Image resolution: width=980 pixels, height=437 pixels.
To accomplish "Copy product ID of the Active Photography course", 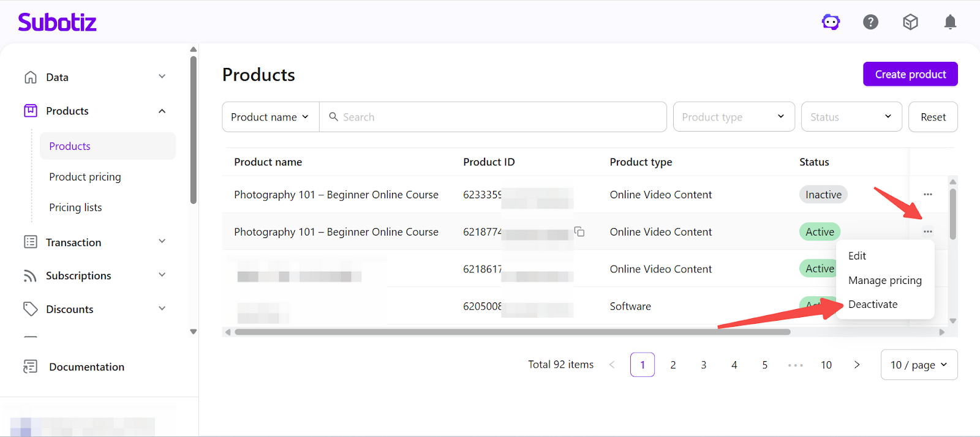I will [579, 232].
